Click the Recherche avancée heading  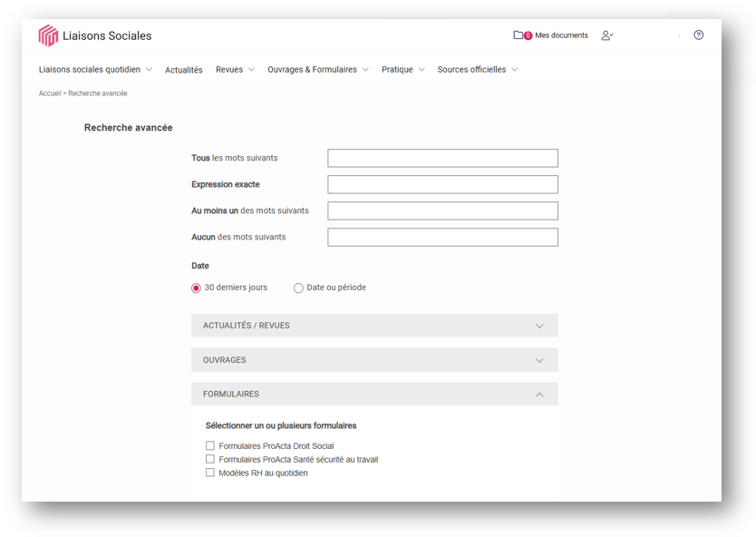(128, 127)
